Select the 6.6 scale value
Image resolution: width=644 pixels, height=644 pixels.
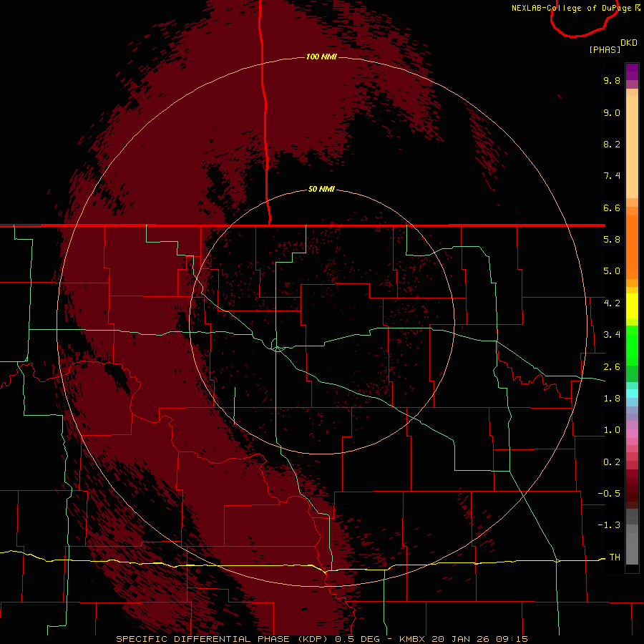point(612,208)
